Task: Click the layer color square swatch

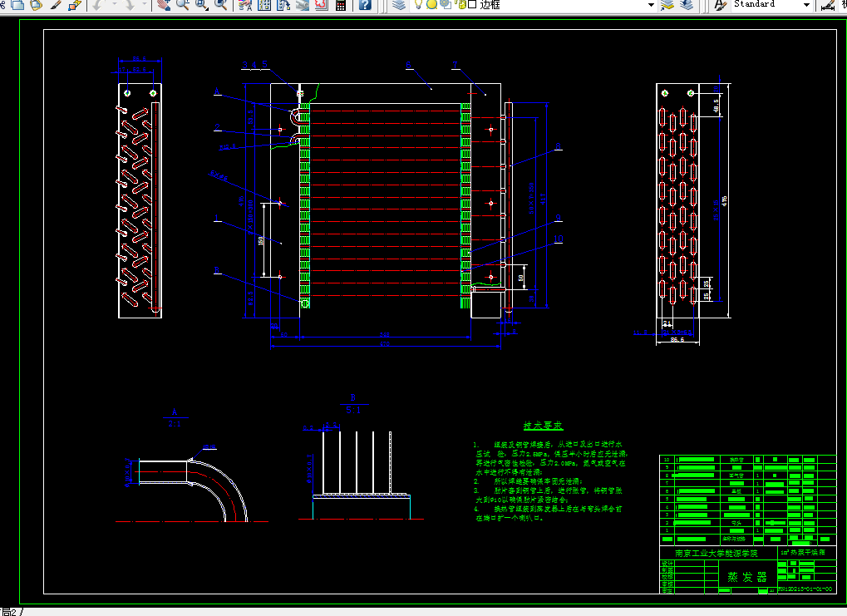Action: [x=472, y=5]
